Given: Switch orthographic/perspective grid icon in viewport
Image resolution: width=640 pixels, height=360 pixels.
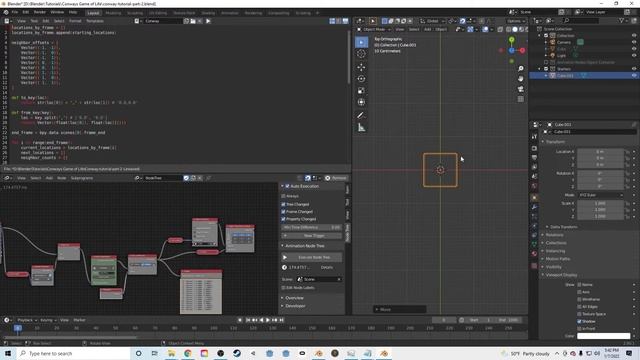Looking at the screenshot, I should [520, 99].
